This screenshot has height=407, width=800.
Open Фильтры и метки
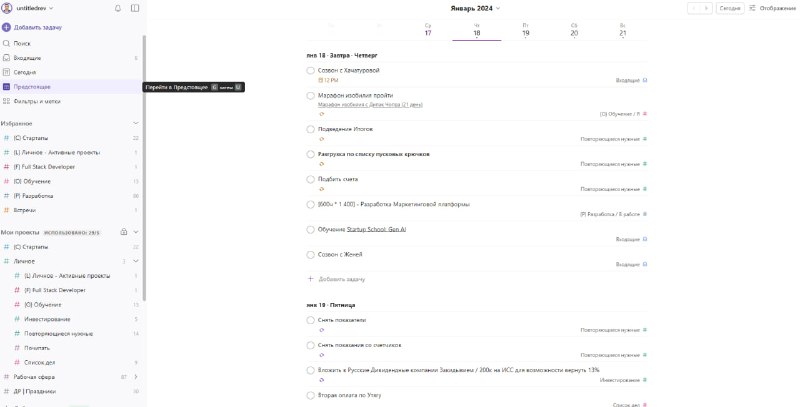37,101
